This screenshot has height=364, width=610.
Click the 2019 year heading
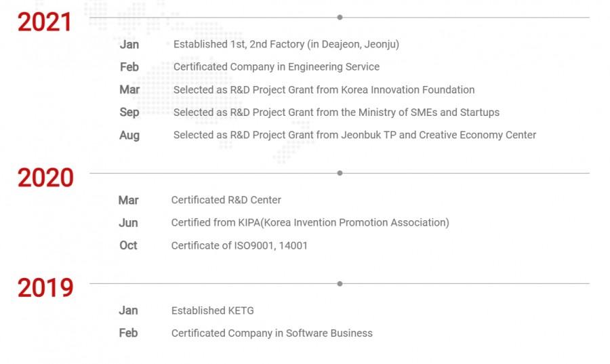click(x=45, y=288)
